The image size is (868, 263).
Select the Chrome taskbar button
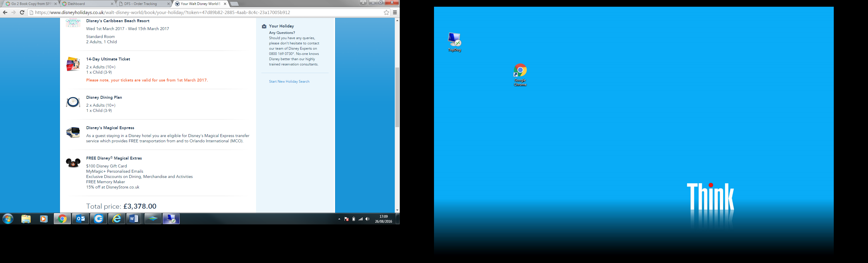point(62,219)
